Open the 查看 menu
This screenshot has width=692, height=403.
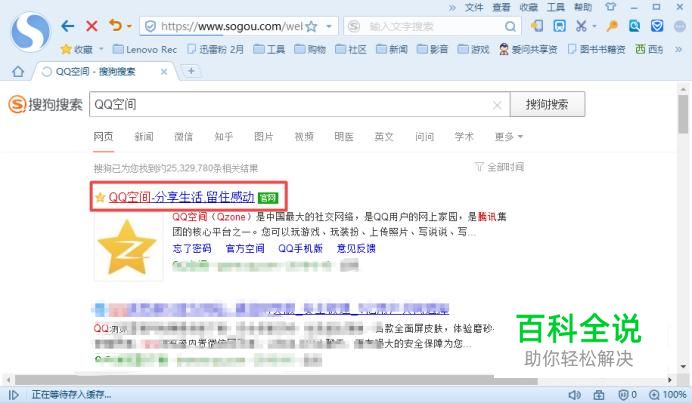tap(501, 7)
